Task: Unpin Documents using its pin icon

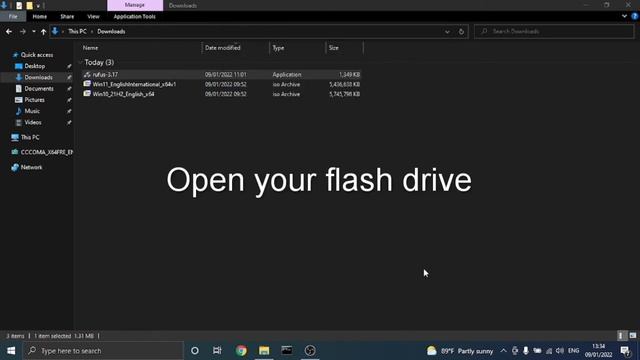Action: click(69, 89)
